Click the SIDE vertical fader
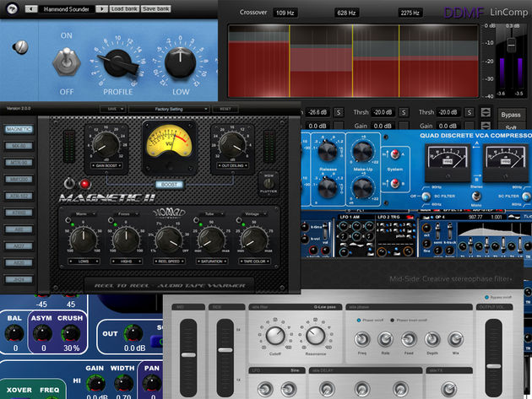This screenshot has width=532, height=399. [x=225, y=350]
